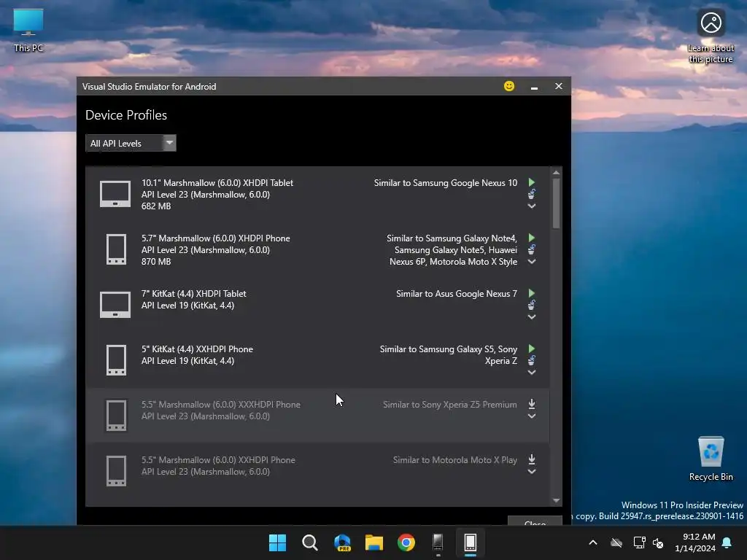Viewport: 747px width, 560px height.
Task: Click "Similar to Asus Google Nexus 7" text
Action: pyautogui.click(x=457, y=294)
